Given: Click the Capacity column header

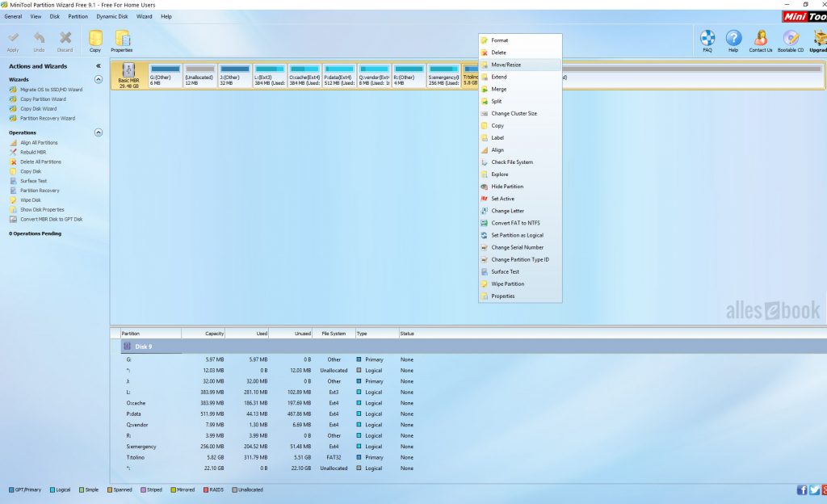Looking at the screenshot, I should (x=203, y=334).
